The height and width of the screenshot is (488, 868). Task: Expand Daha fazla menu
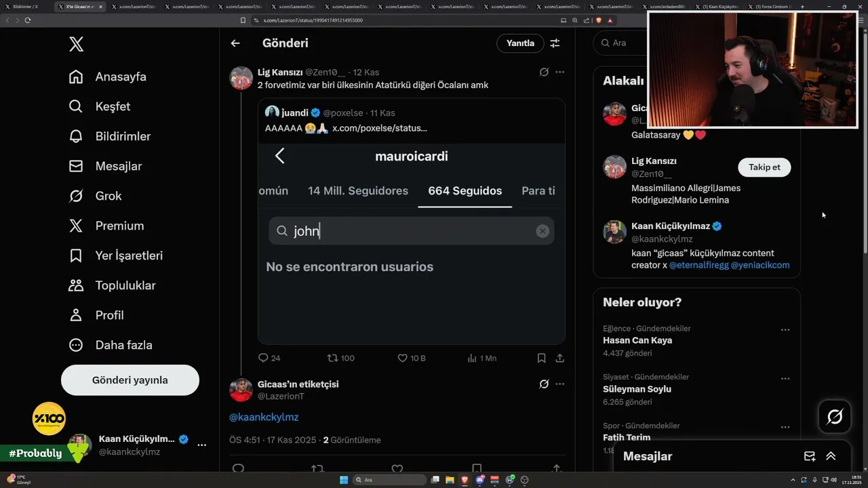point(111,345)
